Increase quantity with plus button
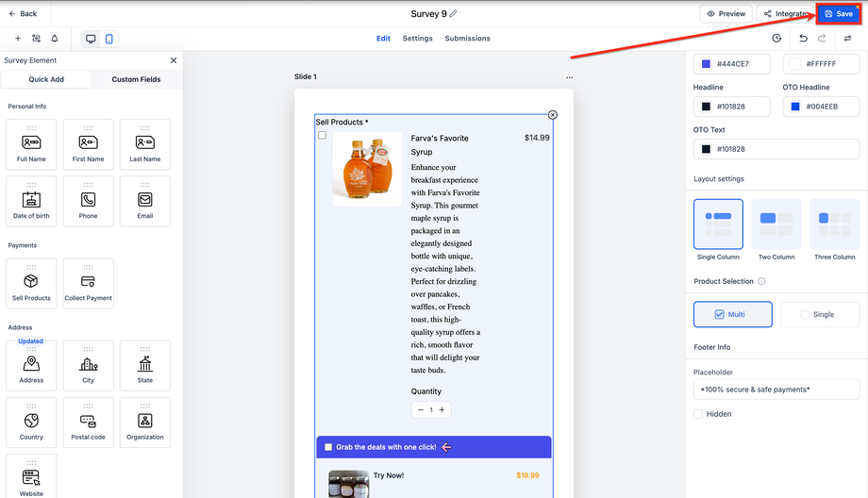The width and height of the screenshot is (868, 498). pyautogui.click(x=442, y=410)
